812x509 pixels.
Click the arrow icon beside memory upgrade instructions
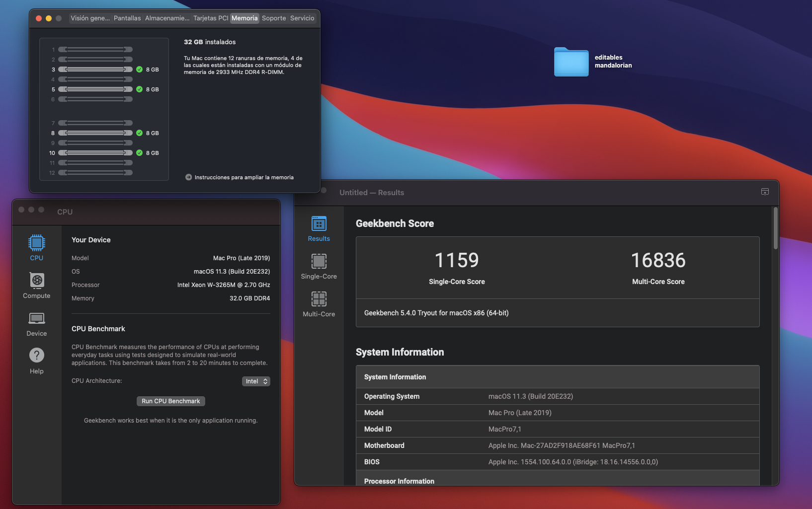click(189, 177)
